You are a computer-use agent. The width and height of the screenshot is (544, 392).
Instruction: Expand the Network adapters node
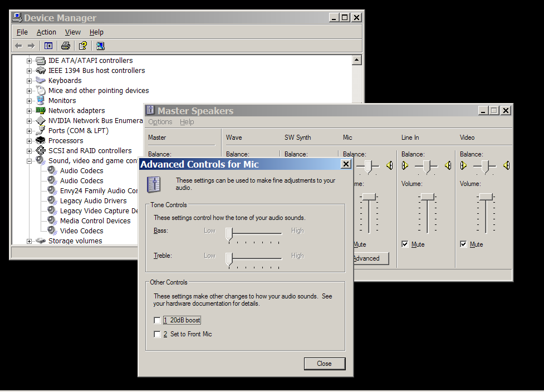point(29,111)
